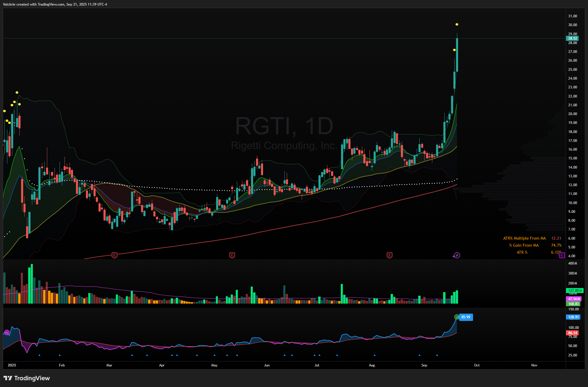Click the earnings marker in mid-August
This screenshot has height=387, width=588.
[x=389, y=255]
